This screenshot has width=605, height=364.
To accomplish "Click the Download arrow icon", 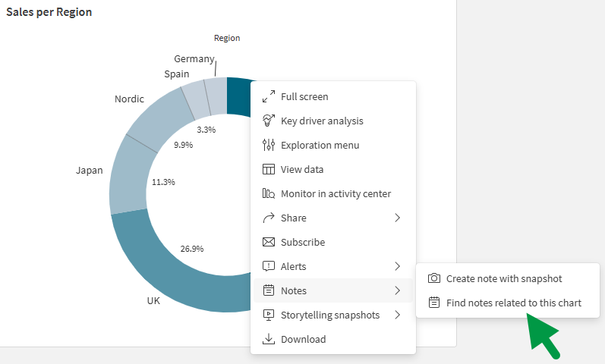I will 268,340.
